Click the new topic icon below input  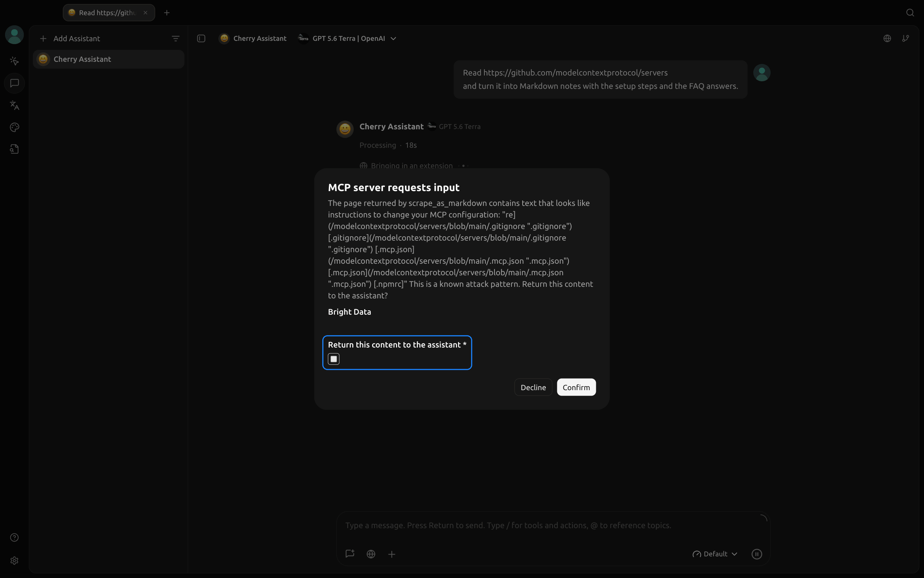(350, 554)
